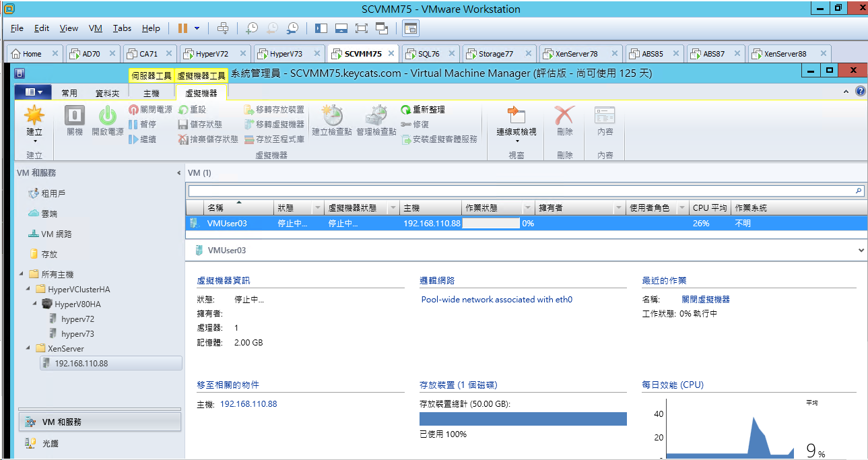Open the VMware power options dropdown arrow
This screenshot has width=868, height=460.
tap(197, 28)
